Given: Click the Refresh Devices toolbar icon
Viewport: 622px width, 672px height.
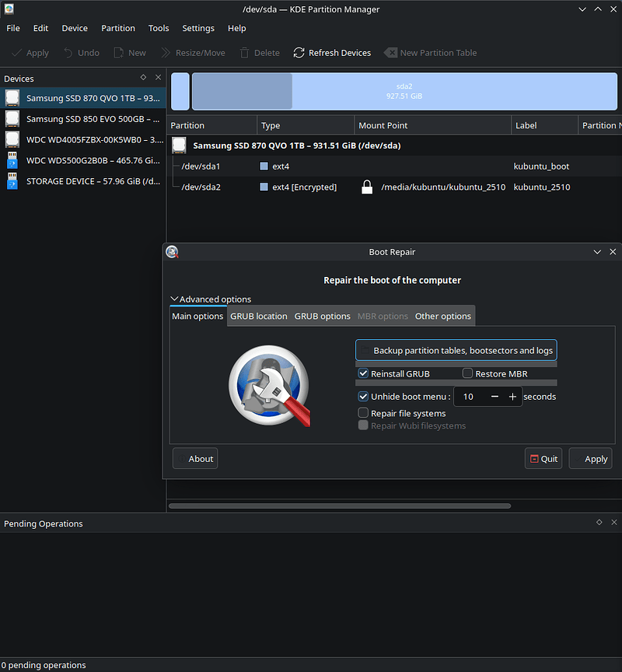Looking at the screenshot, I should pyautogui.click(x=299, y=53).
